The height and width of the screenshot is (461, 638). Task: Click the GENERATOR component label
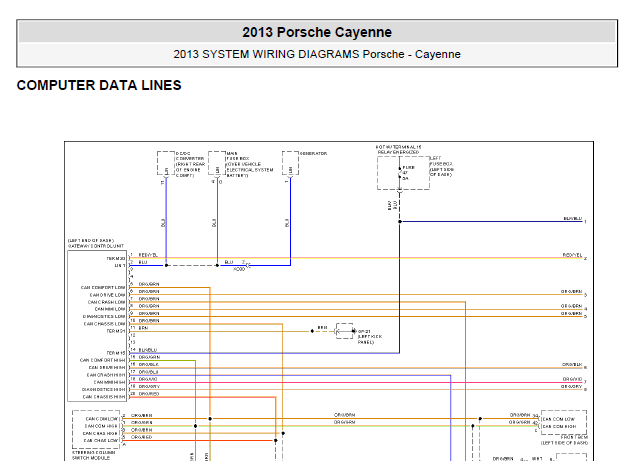[x=313, y=153]
